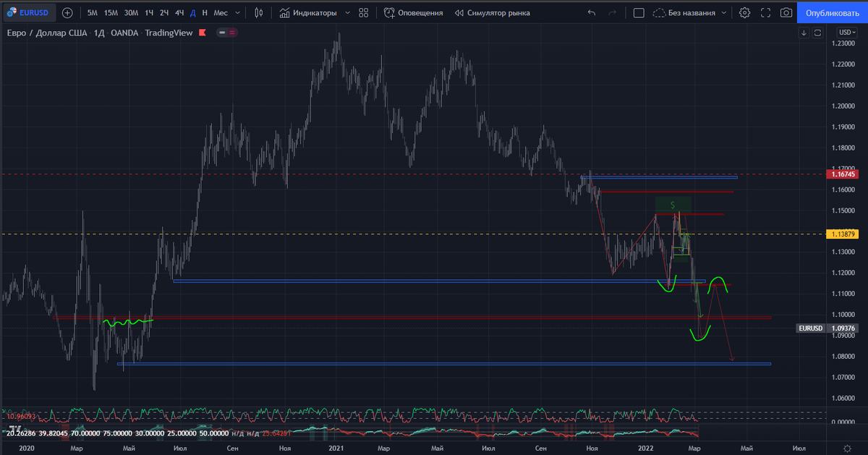The image size is (868, 455).
Task: Open chart settings gear icon
Action: click(x=744, y=12)
